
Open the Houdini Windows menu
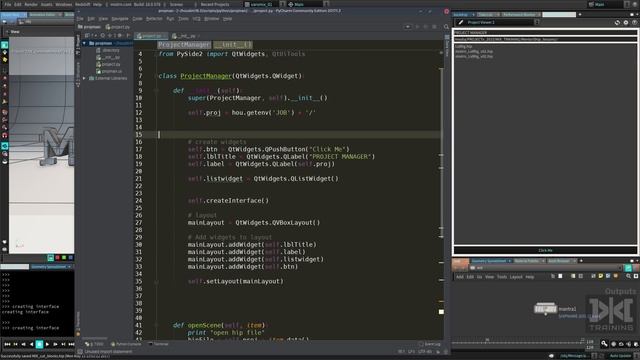click(64, 4)
